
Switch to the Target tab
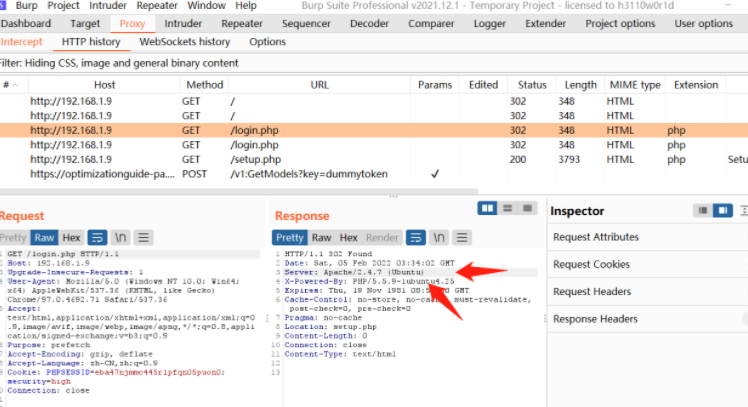point(85,23)
